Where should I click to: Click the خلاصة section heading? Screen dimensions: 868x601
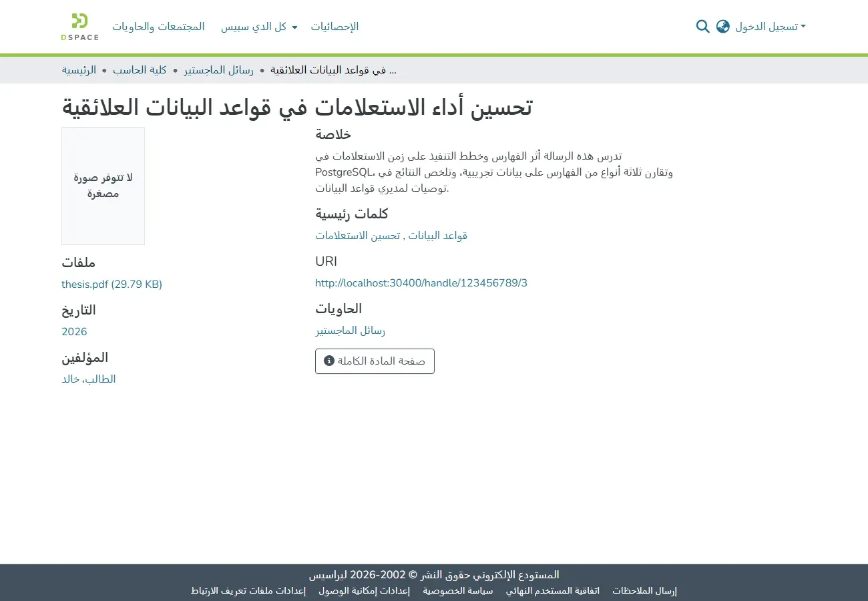(x=333, y=134)
